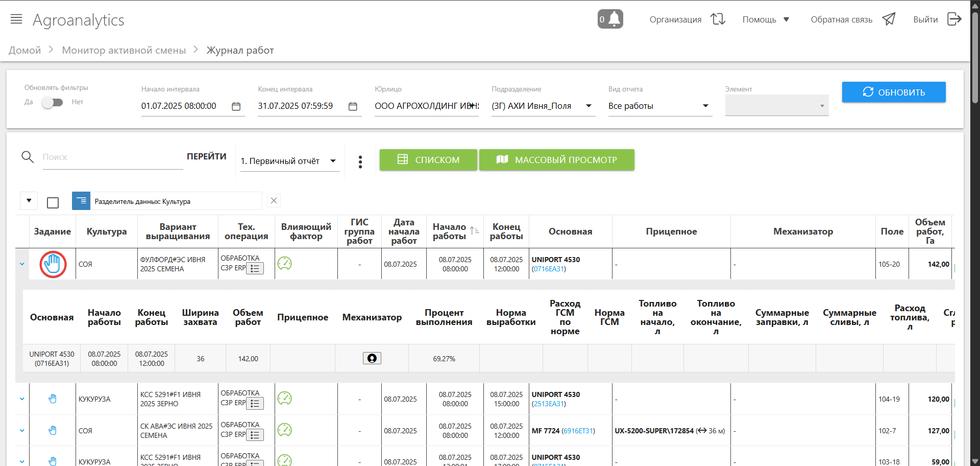Image resolution: width=980 pixels, height=466 pixels.
Task: Collapse the expanded first soybean row
Action: pyautogui.click(x=22, y=264)
